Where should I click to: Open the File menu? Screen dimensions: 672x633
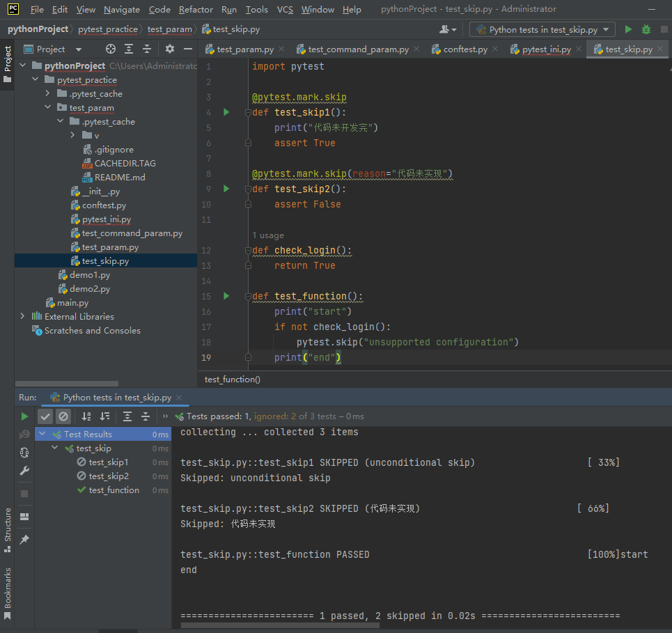(x=37, y=9)
